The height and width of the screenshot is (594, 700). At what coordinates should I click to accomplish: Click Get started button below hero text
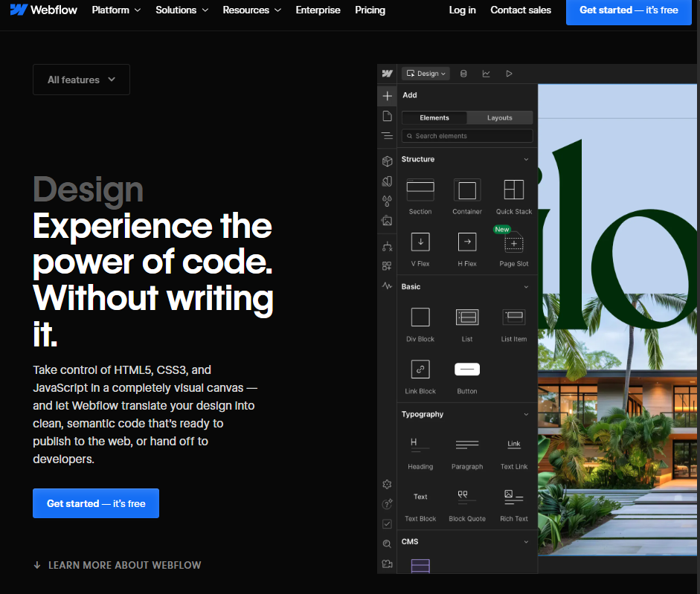[96, 503]
